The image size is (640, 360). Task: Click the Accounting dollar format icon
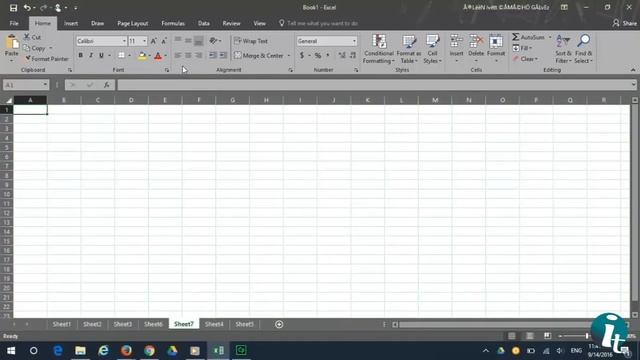[x=302, y=55]
